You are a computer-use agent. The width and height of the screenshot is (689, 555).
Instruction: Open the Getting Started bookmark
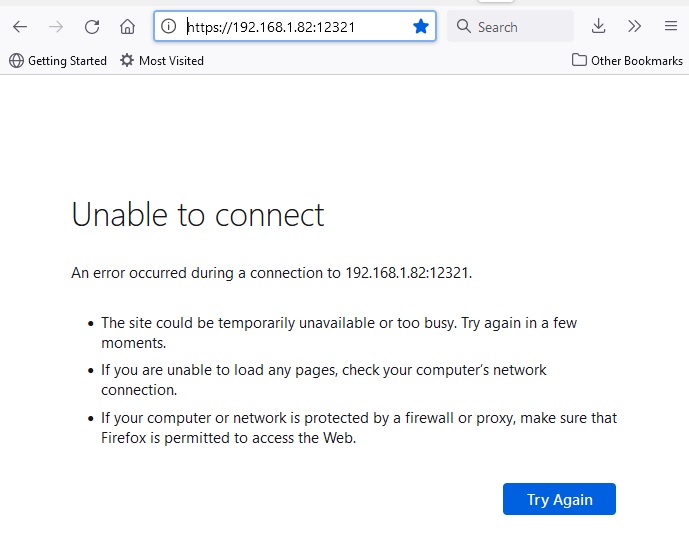point(58,61)
